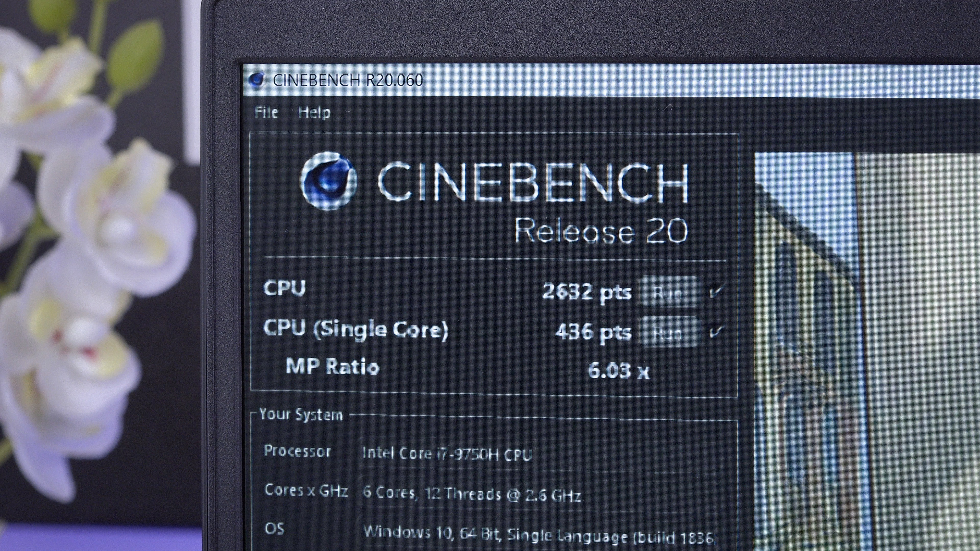Run the CPU (Single Core) benchmark
This screenshot has height=551, width=980.
[669, 332]
